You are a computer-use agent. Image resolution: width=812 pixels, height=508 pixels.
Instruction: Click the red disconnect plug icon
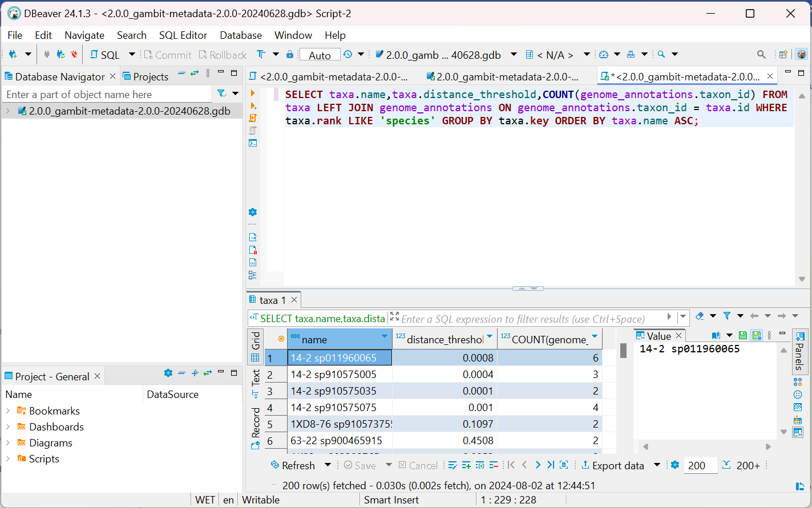pos(74,55)
